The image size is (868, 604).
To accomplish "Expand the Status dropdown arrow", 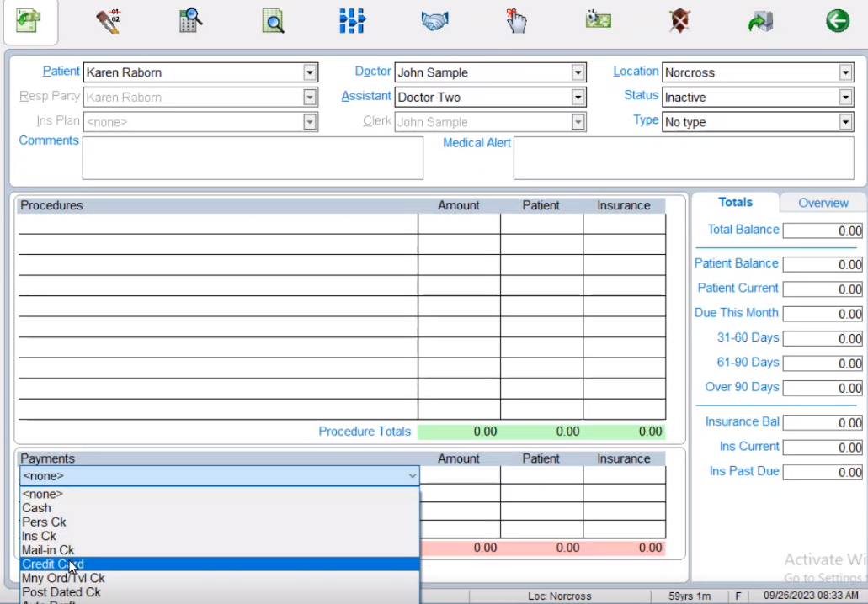I will tap(845, 98).
